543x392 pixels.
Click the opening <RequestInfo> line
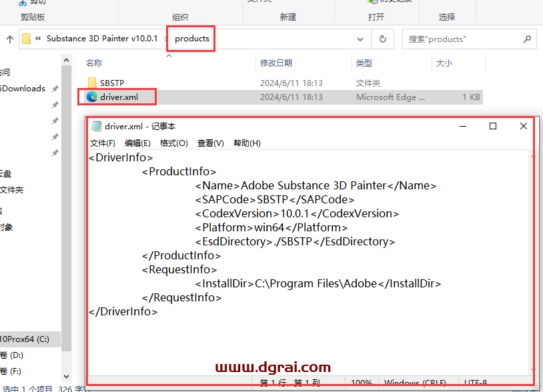(x=179, y=269)
